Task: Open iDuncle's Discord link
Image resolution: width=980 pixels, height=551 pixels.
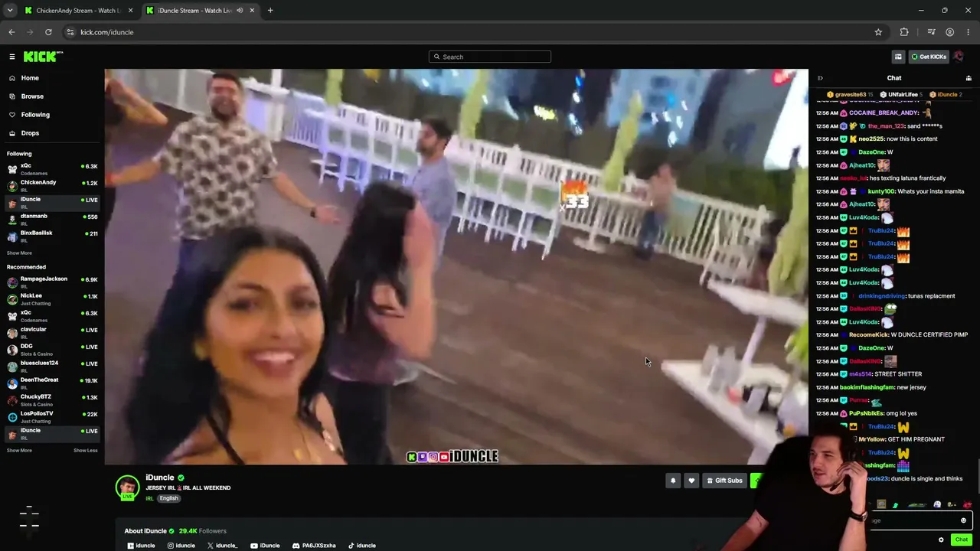Action: [314, 546]
